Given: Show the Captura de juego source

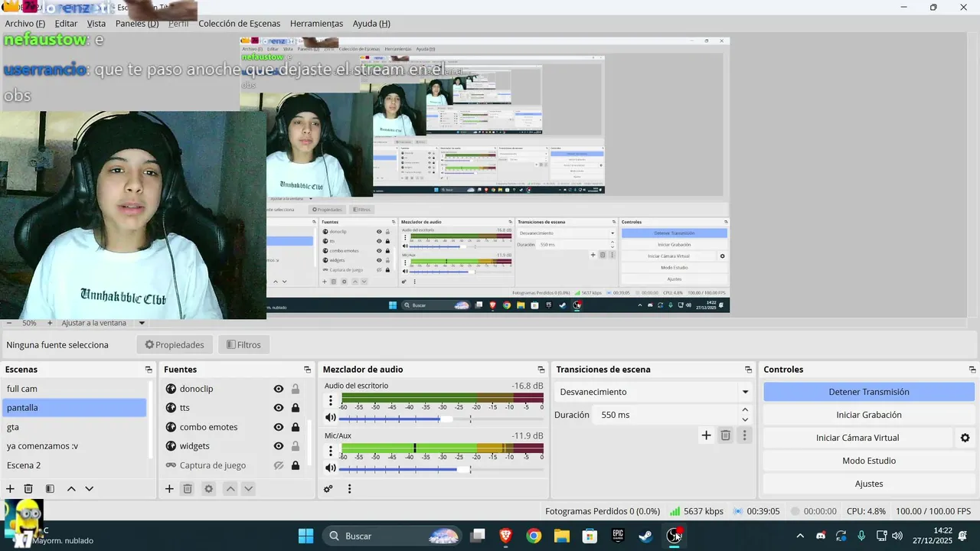Looking at the screenshot, I should tap(279, 465).
